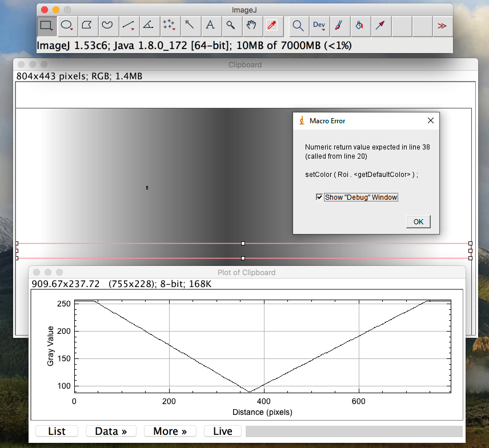Open the More tools chevron menu
The width and height of the screenshot is (489, 448).
pos(443,26)
